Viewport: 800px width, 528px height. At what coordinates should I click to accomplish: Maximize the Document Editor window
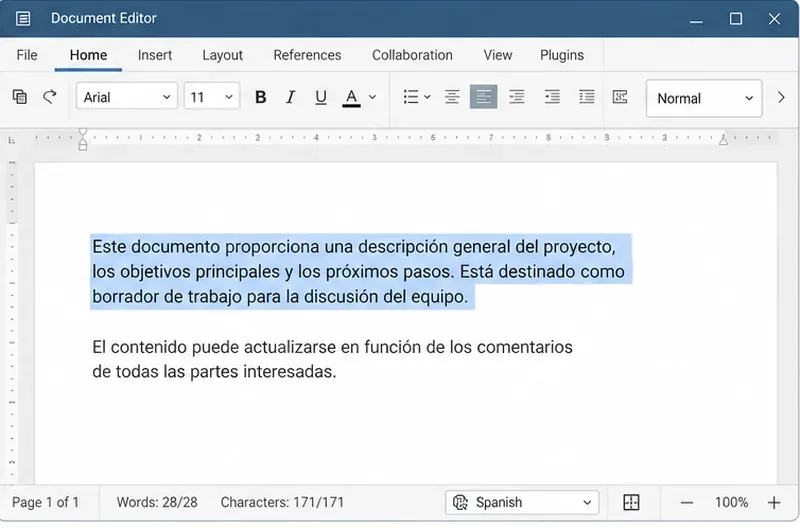coord(736,19)
